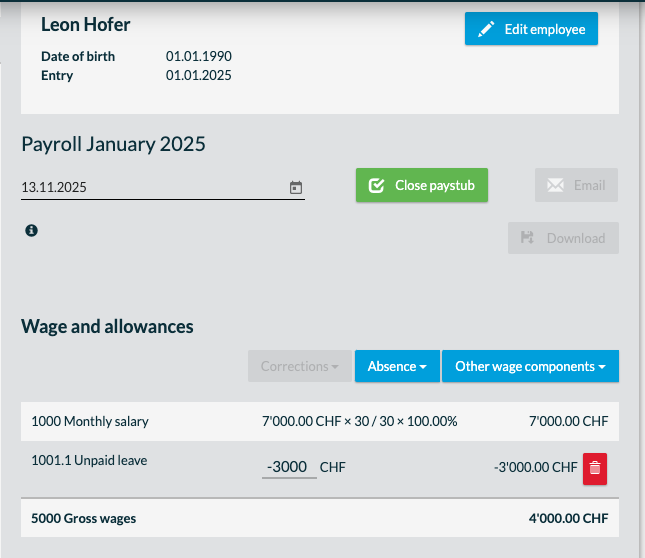Select the 1000 Monthly salary row label

pos(90,421)
